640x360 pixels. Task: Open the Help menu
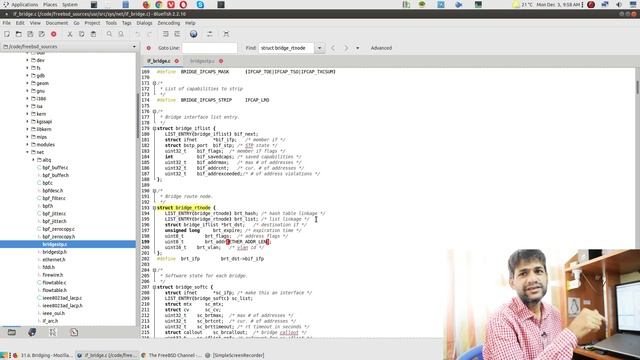(x=190, y=23)
